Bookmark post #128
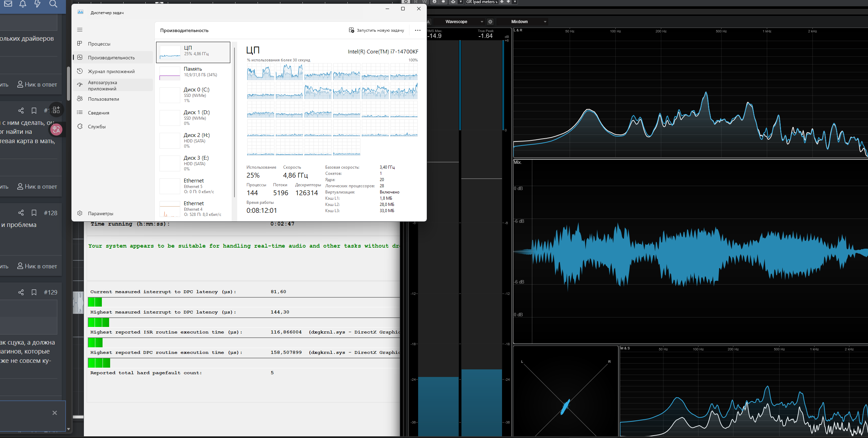The image size is (868, 438). 34,213
